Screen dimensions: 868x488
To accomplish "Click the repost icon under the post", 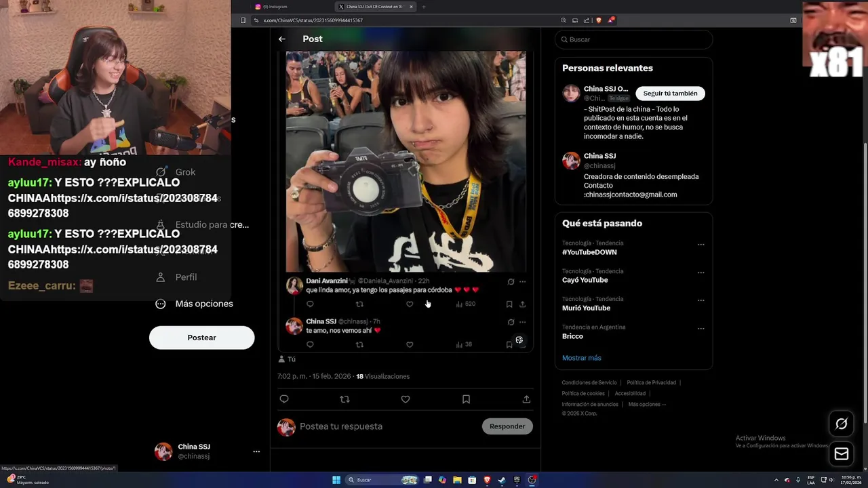I will click(x=344, y=399).
